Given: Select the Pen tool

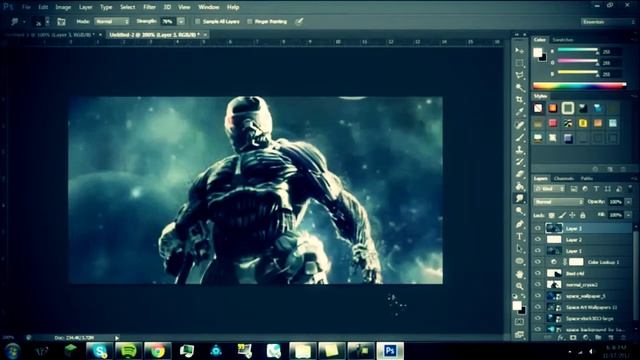Looking at the screenshot, I should coord(519,224).
